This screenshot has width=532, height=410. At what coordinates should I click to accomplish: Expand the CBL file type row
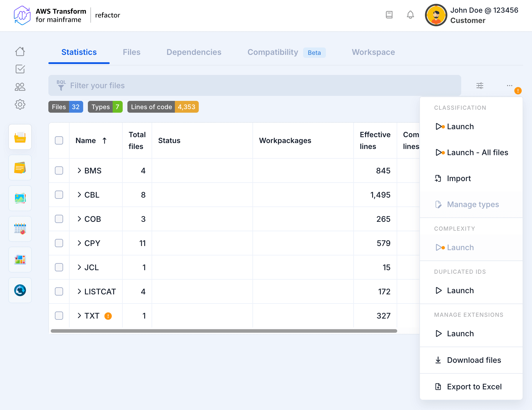[79, 195]
